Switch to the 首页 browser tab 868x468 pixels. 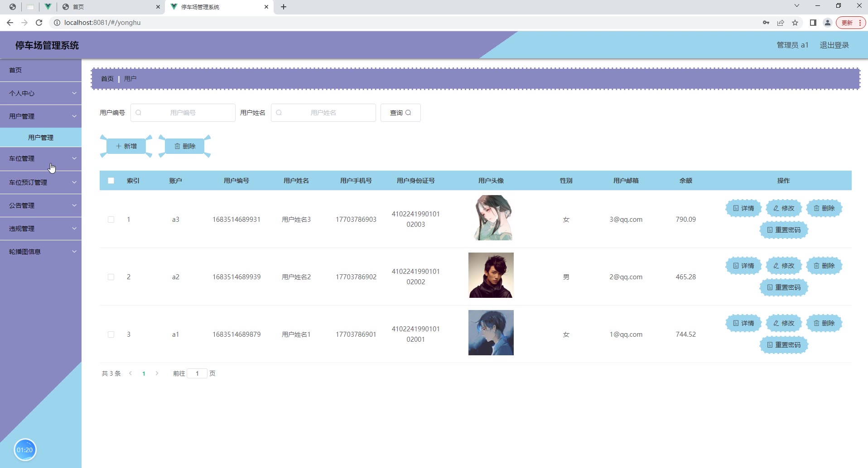tap(110, 7)
